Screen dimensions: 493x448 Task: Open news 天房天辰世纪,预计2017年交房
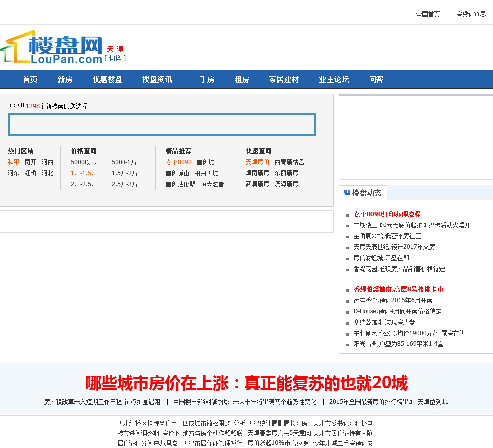point(394,247)
